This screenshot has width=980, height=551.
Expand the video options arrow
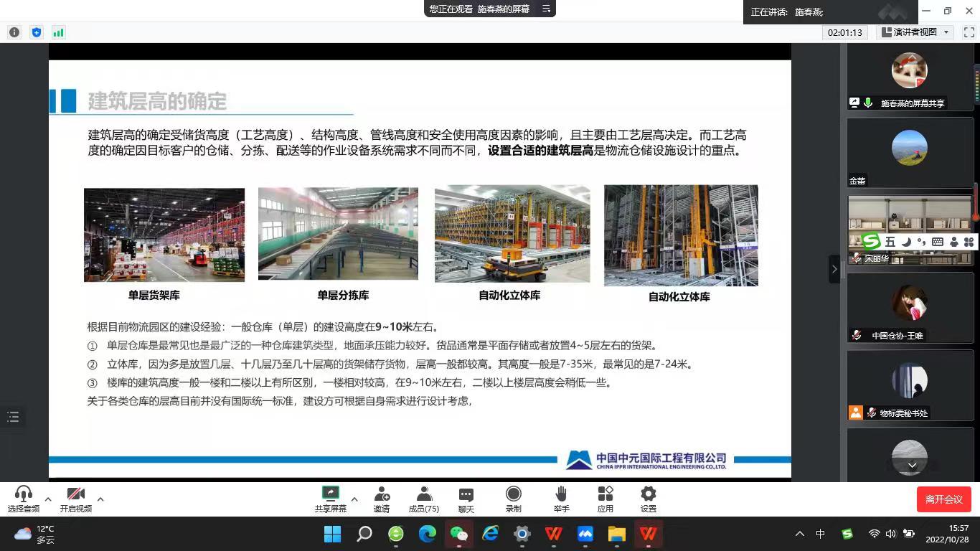pyautogui.click(x=100, y=499)
